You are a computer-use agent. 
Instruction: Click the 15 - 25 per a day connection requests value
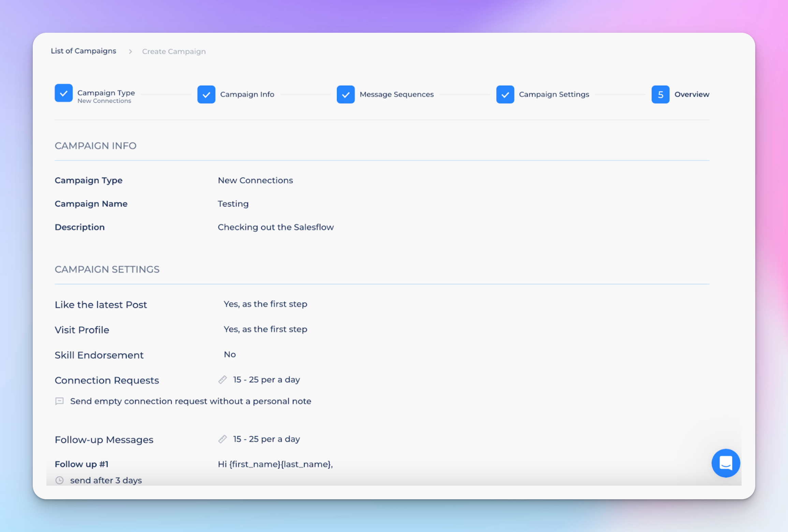[x=266, y=380]
